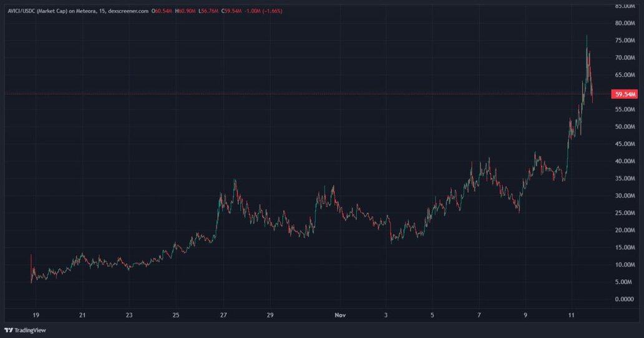The height and width of the screenshot is (338, 644).
Task: Click the 80.00M price scale label
Action: [625, 23]
